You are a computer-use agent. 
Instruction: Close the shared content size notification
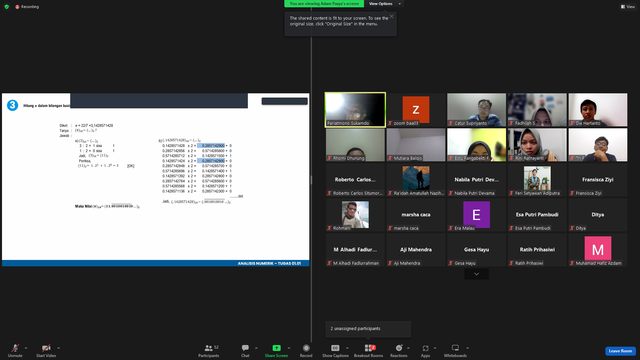coord(391,16)
